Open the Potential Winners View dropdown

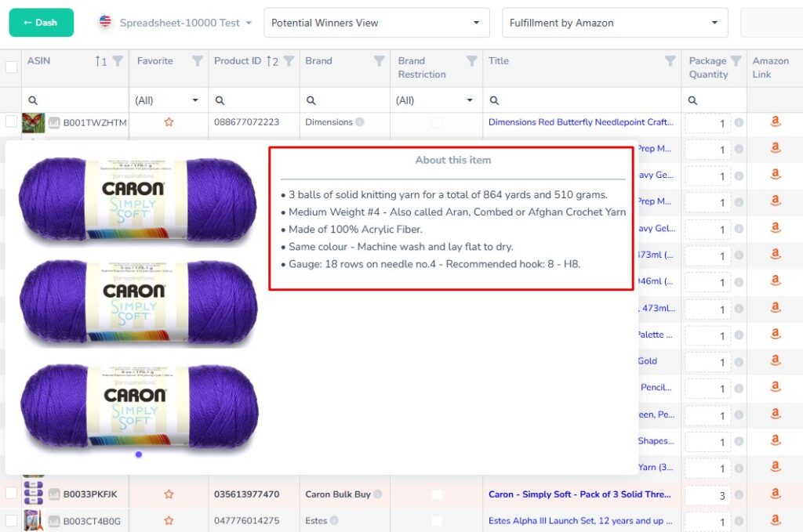coord(475,23)
